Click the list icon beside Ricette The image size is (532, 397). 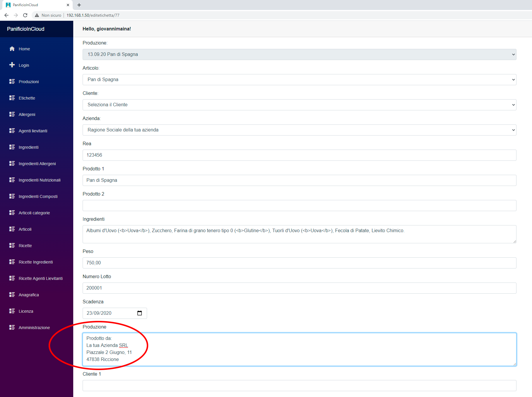(12, 245)
